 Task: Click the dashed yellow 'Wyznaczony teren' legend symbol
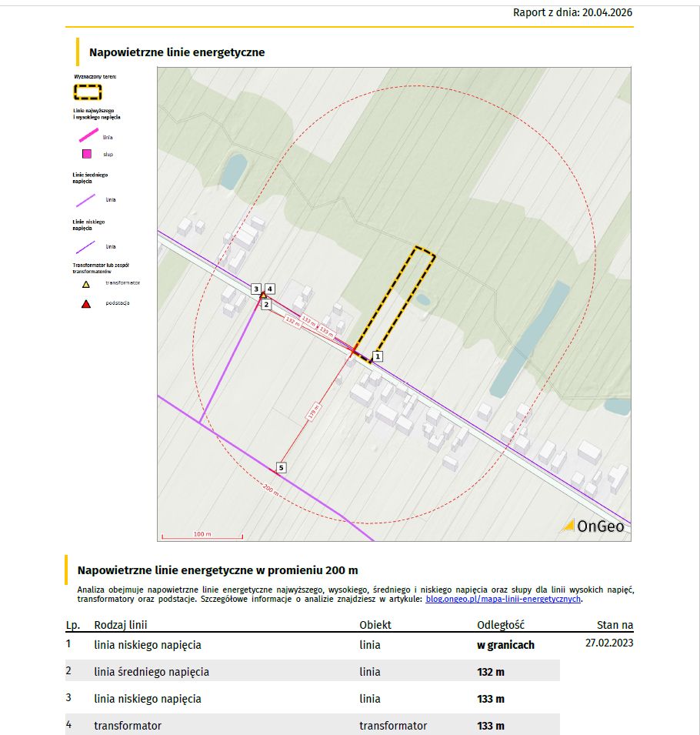88,92
